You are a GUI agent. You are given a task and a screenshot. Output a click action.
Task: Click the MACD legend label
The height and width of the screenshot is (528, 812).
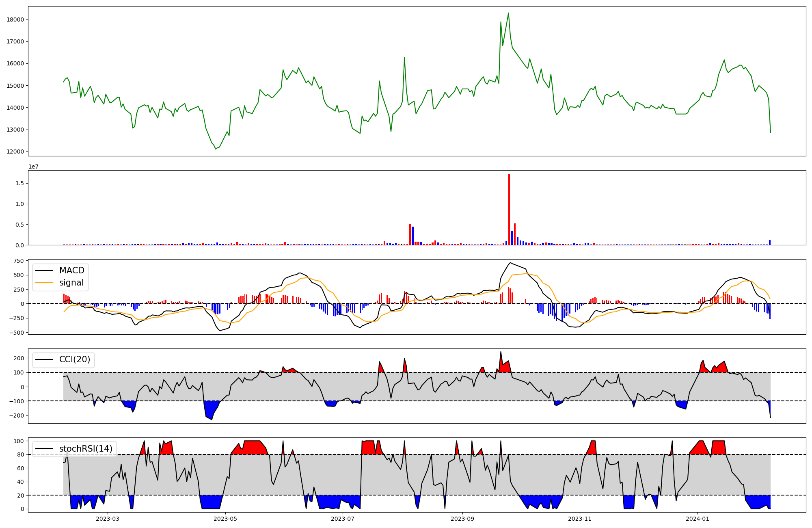pyautogui.click(x=71, y=270)
